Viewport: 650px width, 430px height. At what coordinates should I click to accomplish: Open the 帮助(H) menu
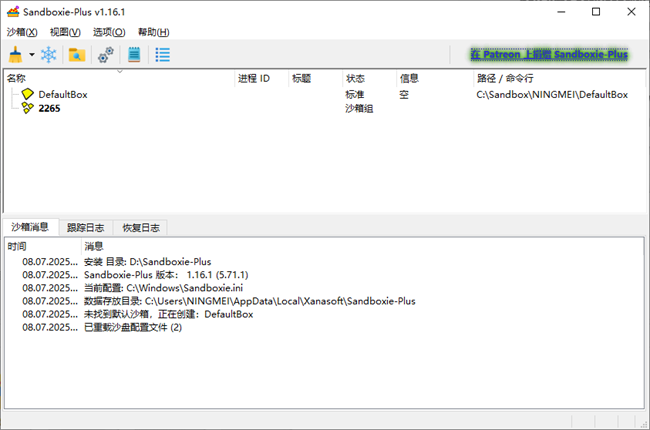(153, 32)
